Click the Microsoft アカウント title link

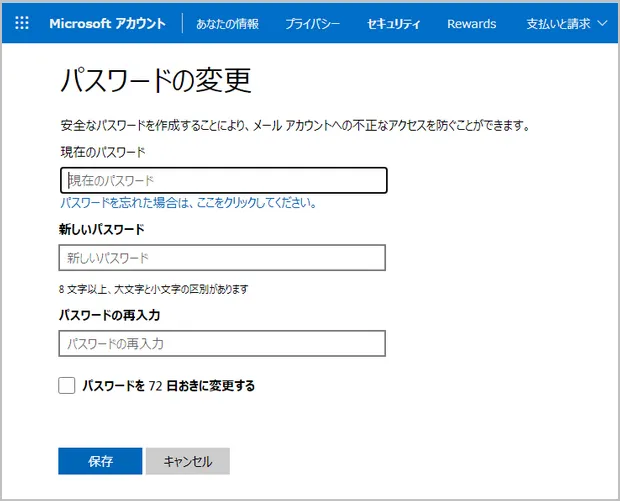coord(107,24)
